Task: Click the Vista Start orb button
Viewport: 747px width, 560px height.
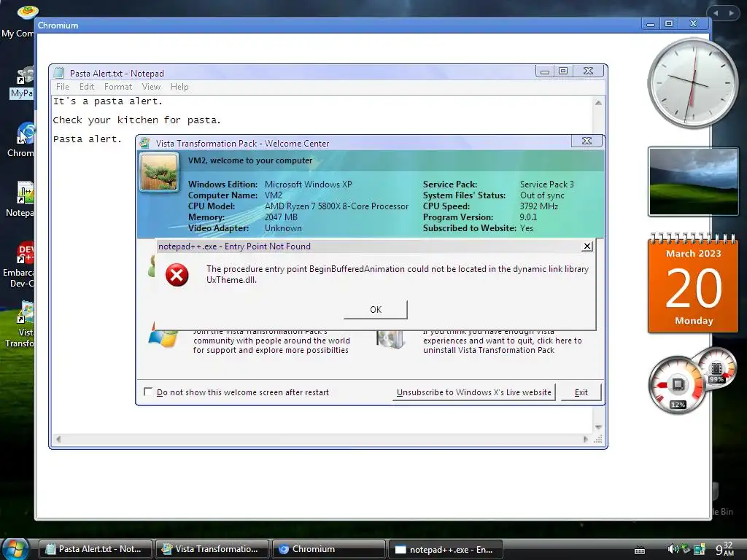Action: pos(15,548)
